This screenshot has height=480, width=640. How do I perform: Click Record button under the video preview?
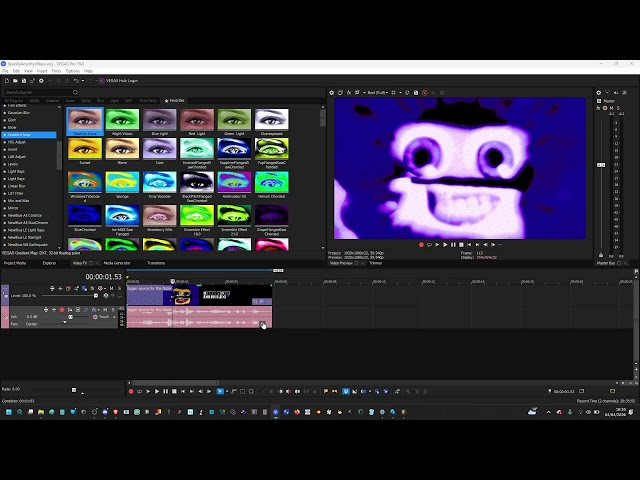tap(421, 245)
